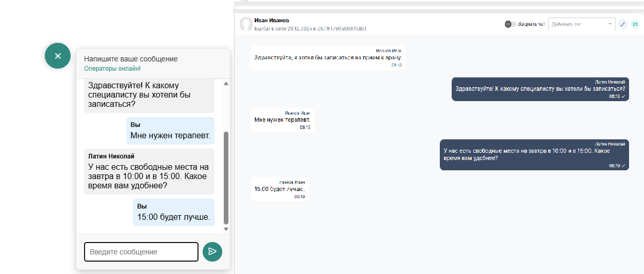The height and width of the screenshot is (274, 644).
Task: Expand the tag list with the dropdown arrow
Action: [x=610, y=24]
